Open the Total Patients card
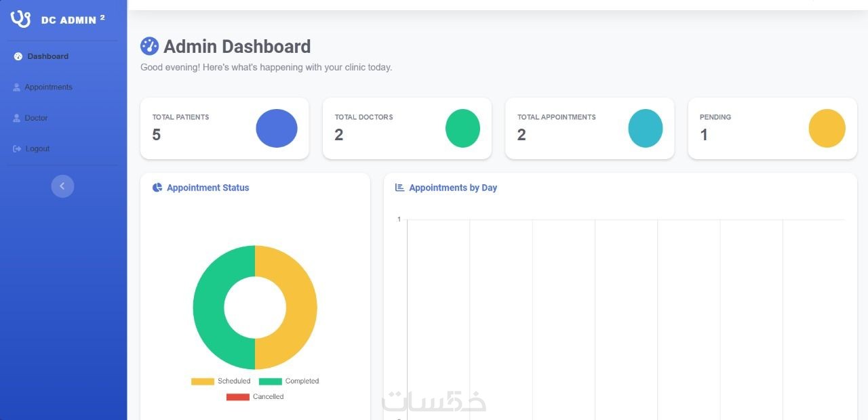Image resolution: width=868 pixels, height=420 pixels. tap(224, 129)
